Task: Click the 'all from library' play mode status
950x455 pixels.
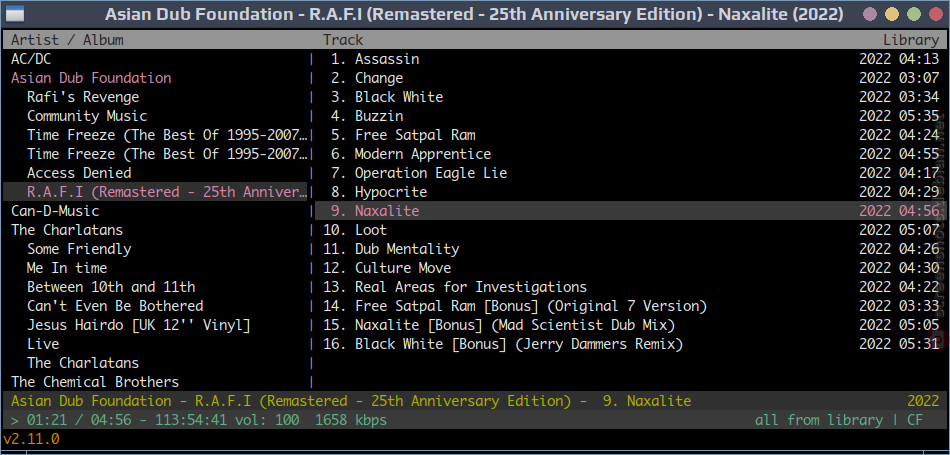Action: [x=819, y=420]
